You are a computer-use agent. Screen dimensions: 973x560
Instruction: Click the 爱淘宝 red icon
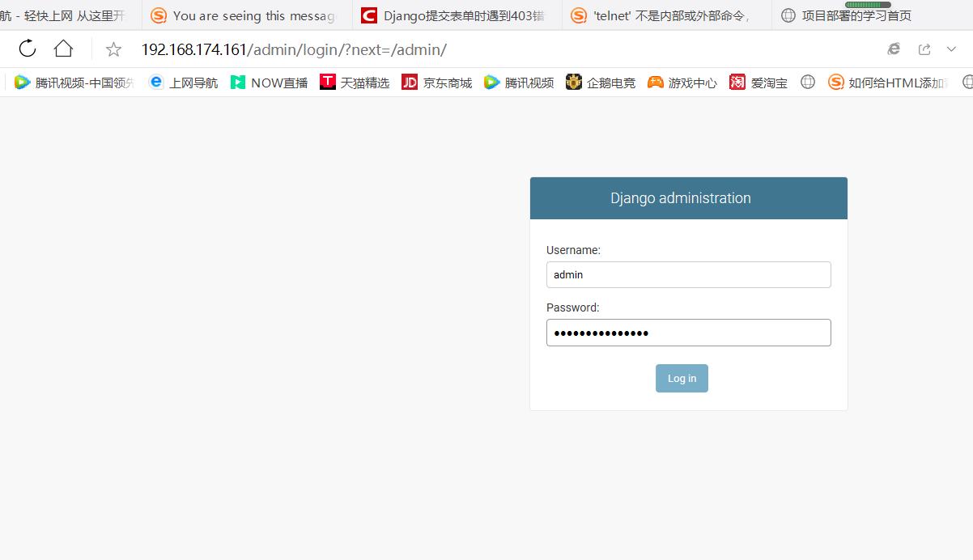[x=737, y=82]
